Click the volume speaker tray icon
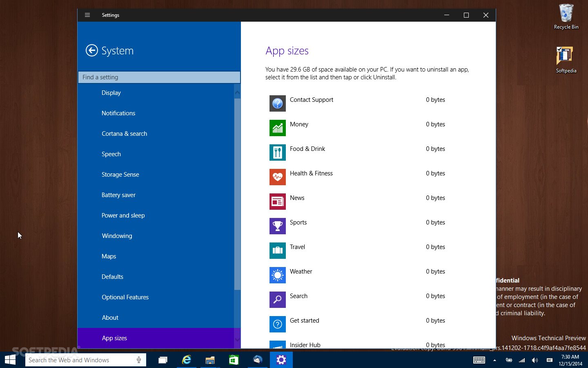This screenshot has height=368, width=588. pyautogui.click(x=535, y=360)
